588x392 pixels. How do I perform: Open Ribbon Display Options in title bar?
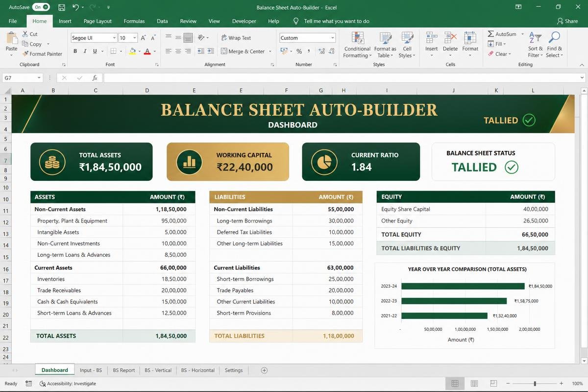[x=518, y=7]
